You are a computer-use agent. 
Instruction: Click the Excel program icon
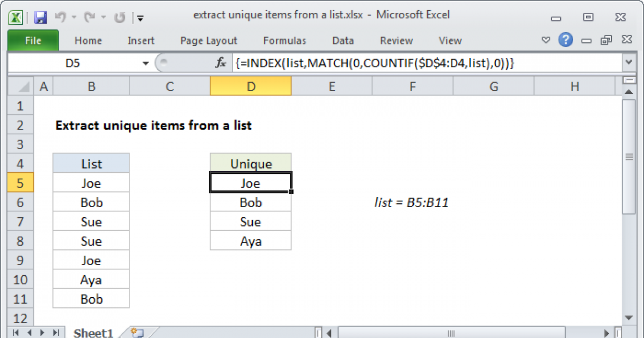(14, 16)
